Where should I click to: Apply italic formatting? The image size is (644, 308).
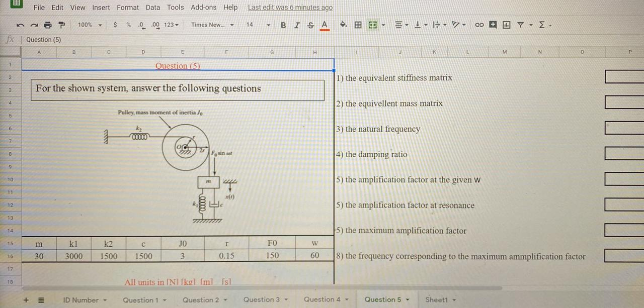coord(297,25)
